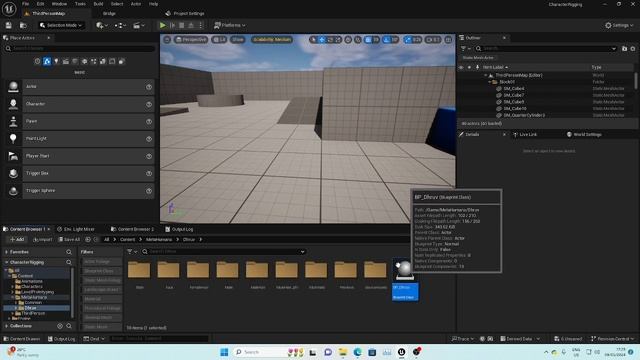Click Save All in Content Browser
Screen dimensions: 640x360
tap(69, 239)
